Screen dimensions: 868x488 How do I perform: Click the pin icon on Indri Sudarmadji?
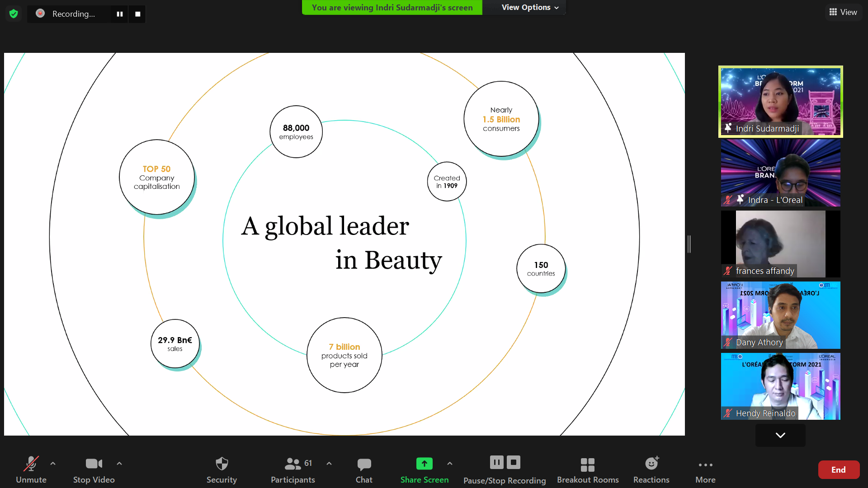pos(728,128)
